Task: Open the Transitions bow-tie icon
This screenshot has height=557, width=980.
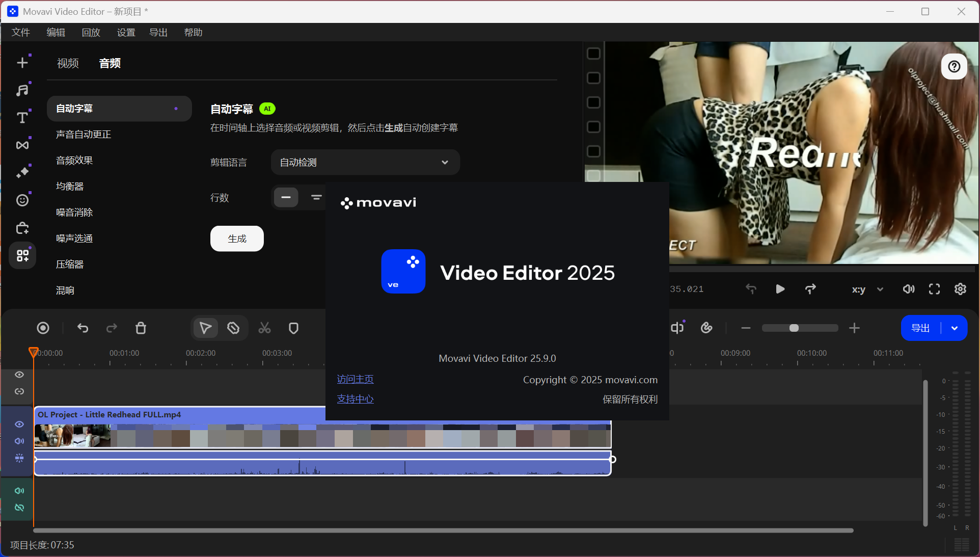Action: [22, 145]
